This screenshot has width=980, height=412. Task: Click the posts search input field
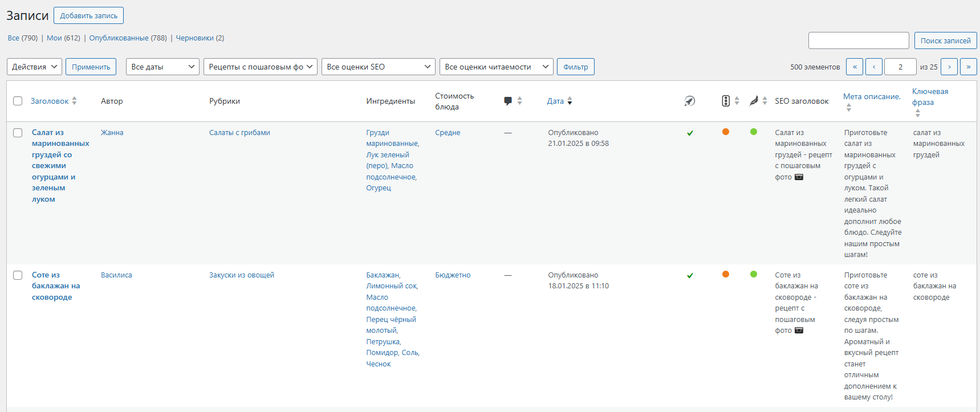[x=859, y=40]
